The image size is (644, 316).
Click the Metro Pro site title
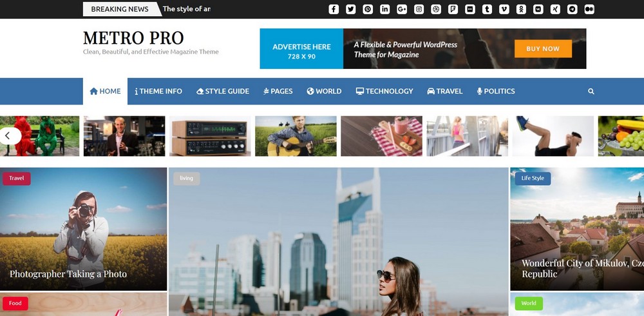(x=133, y=38)
